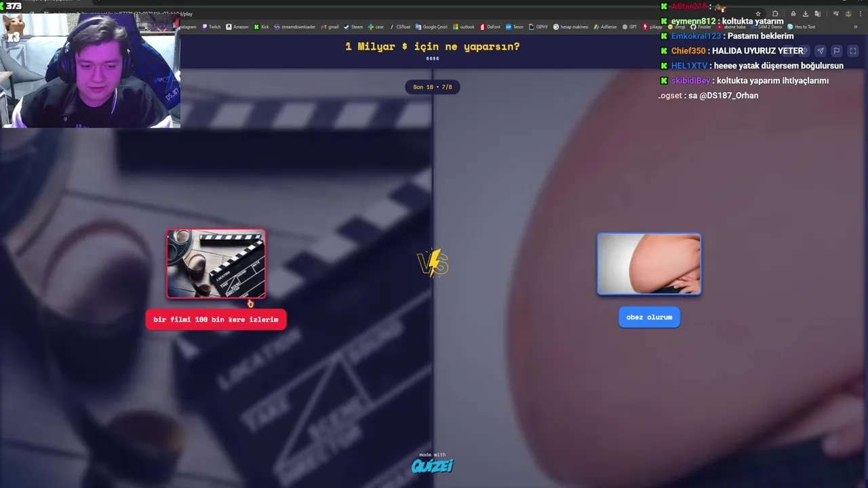This screenshot has width=868, height=488.
Task: Open the browser extensions puzzle icon
Action: pyautogui.click(x=775, y=14)
